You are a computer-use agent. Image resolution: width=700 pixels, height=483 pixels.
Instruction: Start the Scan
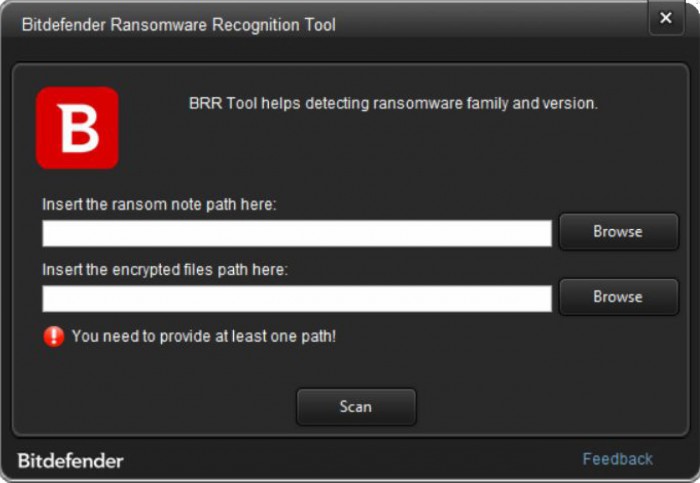tap(356, 407)
